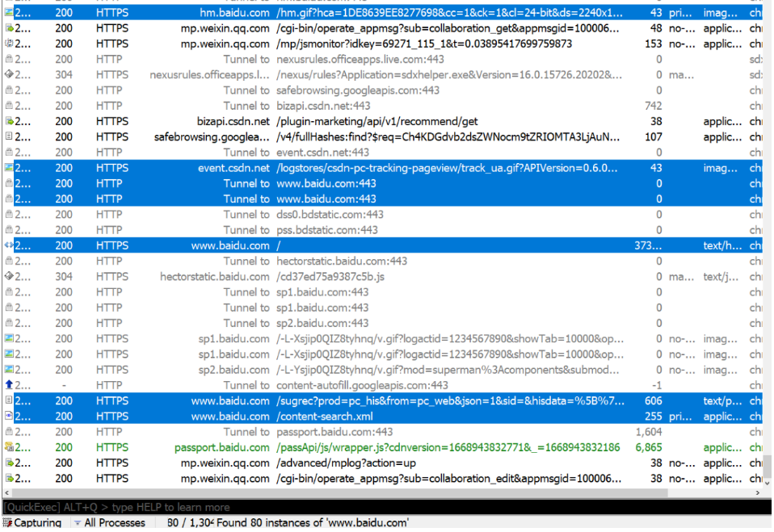Screen dimensions: 774x532
Task: Click the lock icon for the dss0.bdstatic.com:443 tunnel
Action: (9, 215)
